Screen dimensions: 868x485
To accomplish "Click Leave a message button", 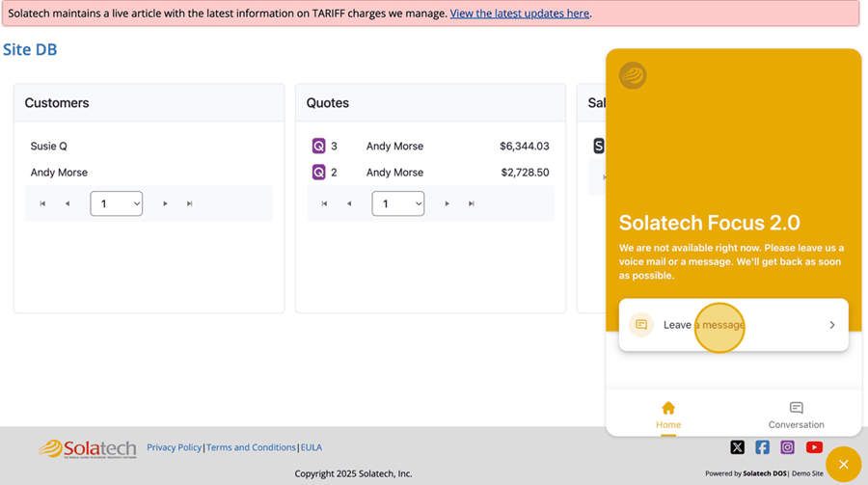I will pyautogui.click(x=734, y=325).
